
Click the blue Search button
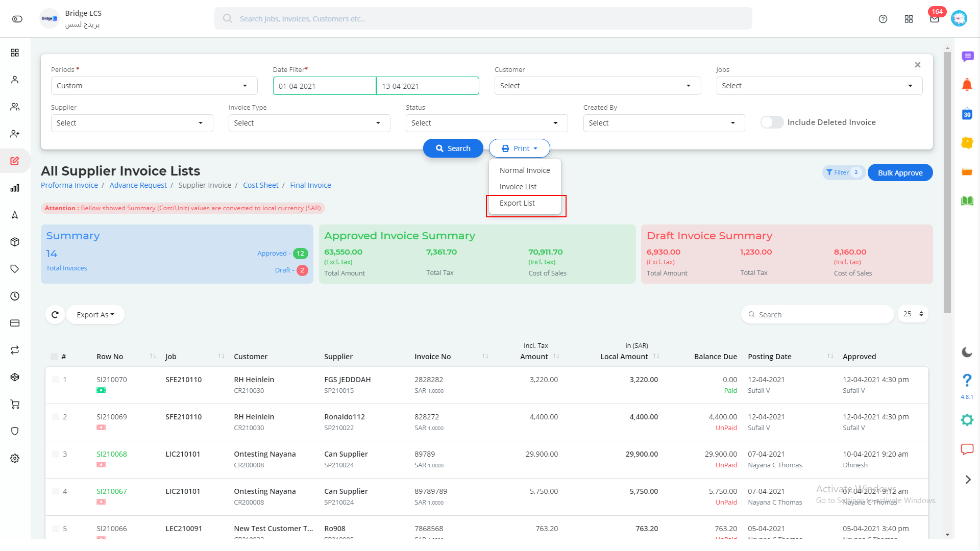(453, 148)
